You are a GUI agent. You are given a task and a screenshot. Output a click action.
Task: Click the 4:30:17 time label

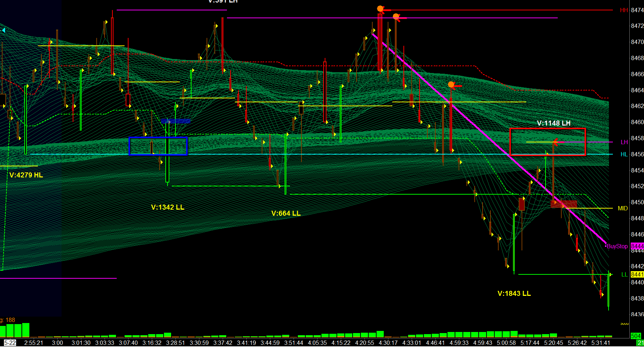coord(388,343)
